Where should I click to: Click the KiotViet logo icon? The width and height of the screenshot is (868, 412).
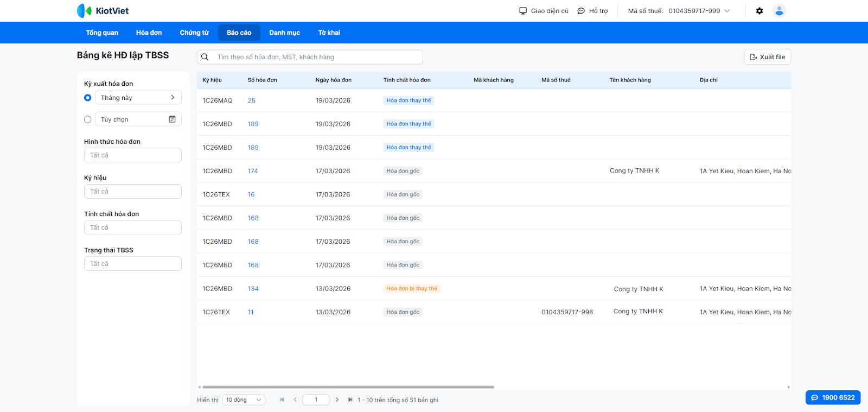point(84,11)
